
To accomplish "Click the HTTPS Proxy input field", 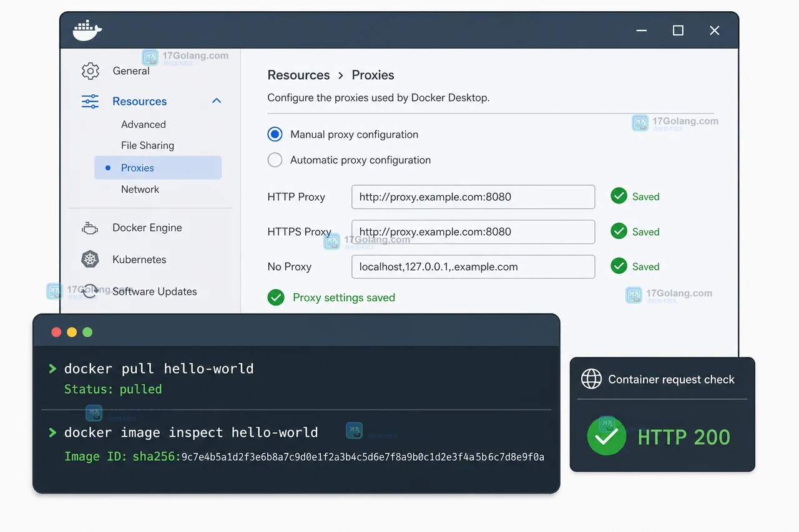I will coord(473,231).
